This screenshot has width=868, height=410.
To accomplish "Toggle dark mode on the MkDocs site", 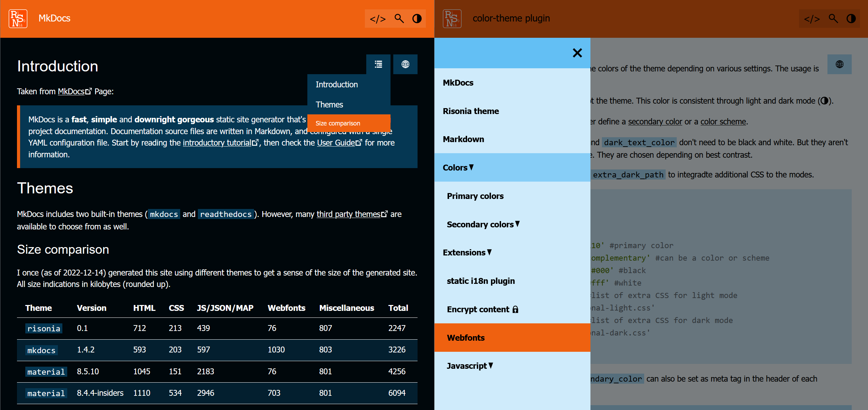I will pos(417,19).
